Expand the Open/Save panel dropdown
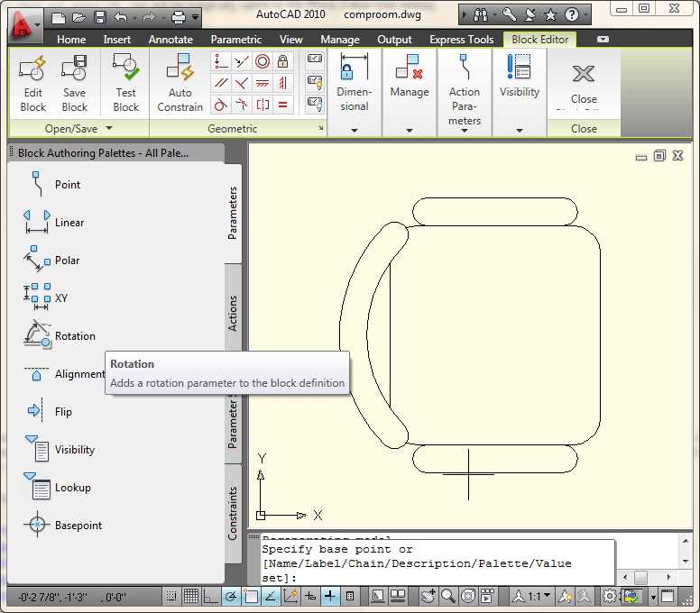The width and height of the screenshot is (700, 613). pos(109,128)
